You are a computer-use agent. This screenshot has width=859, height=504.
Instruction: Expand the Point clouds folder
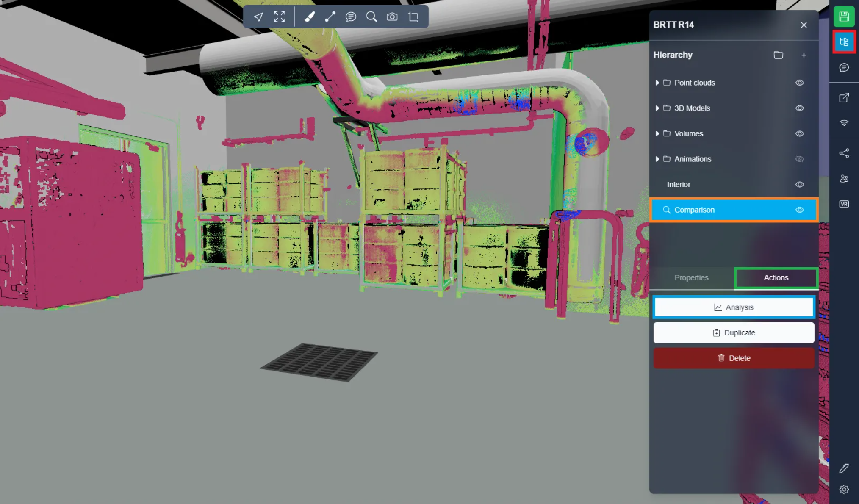[x=657, y=83]
